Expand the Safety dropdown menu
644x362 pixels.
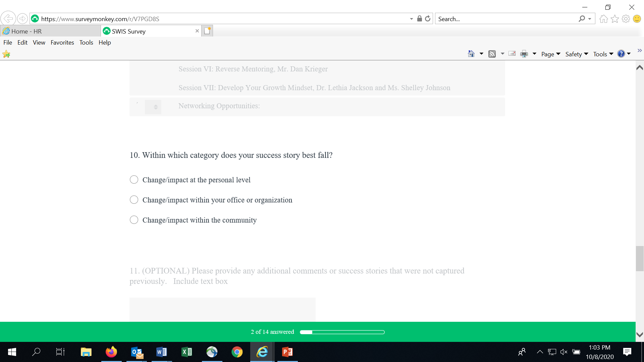(x=577, y=54)
